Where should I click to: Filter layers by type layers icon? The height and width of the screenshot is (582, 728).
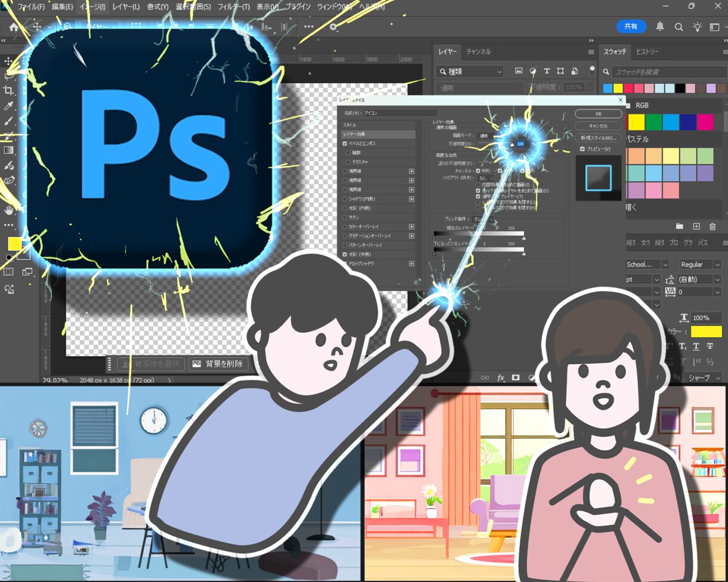coord(547,71)
